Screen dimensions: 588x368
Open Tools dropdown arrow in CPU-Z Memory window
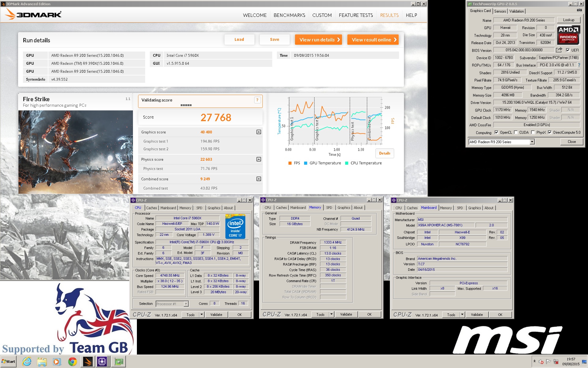click(x=331, y=314)
